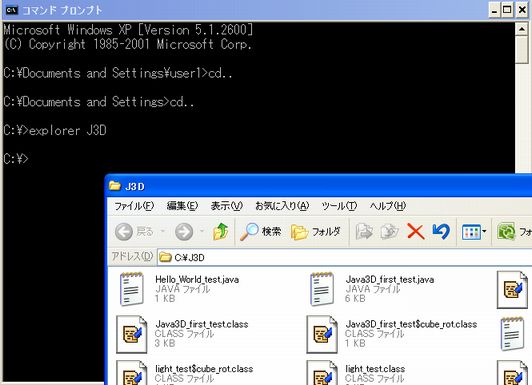Select the Java3D_first_test$cube_rot.class icon

[322, 334]
